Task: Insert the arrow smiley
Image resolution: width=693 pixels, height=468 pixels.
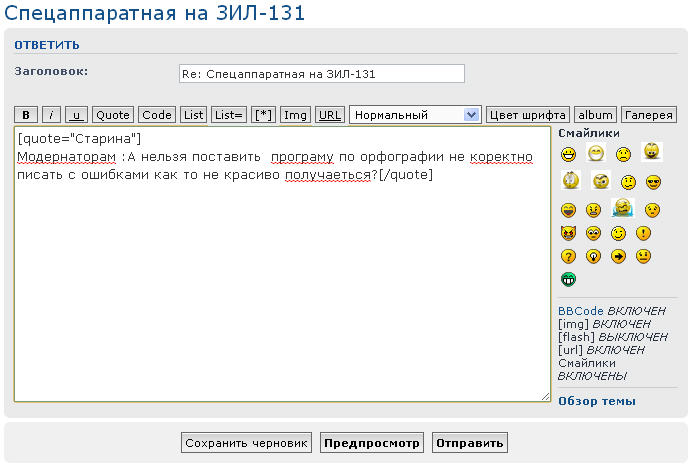Action: click(618, 256)
